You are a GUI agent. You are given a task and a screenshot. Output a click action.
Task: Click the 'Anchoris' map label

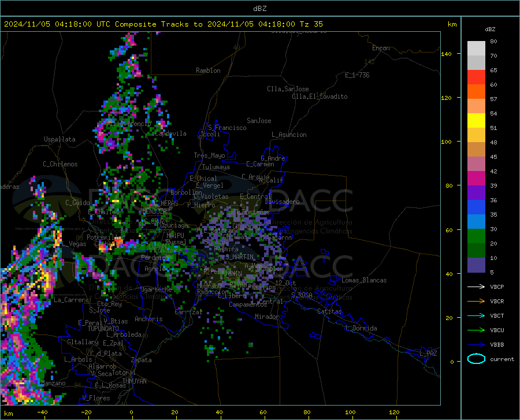click(148, 319)
